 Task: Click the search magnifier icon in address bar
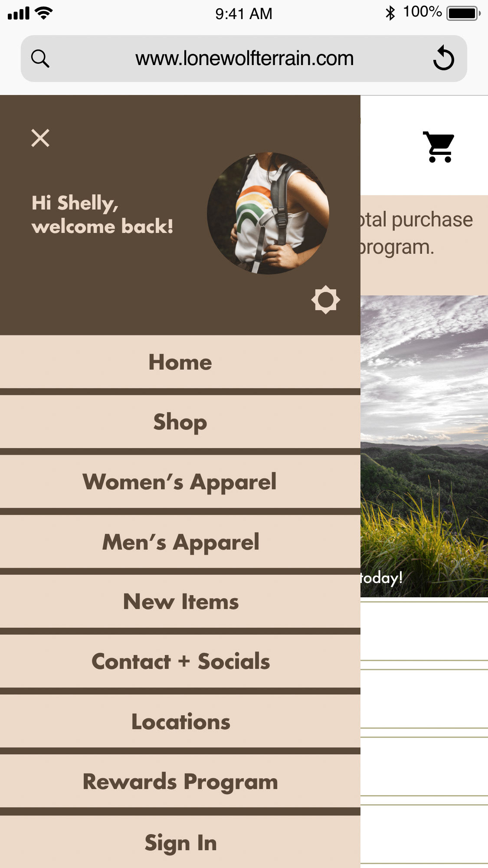pyautogui.click(x=40, y=59)
